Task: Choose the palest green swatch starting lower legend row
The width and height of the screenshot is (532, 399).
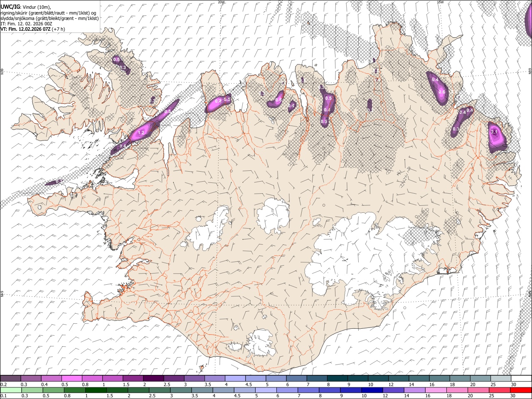Action: pos(11,390)
